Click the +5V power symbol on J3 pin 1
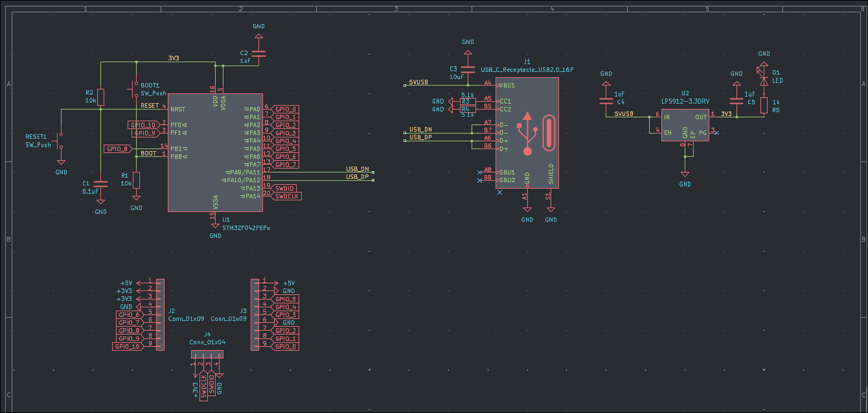This screenshot has height=413, width=868. click(288, 283)
